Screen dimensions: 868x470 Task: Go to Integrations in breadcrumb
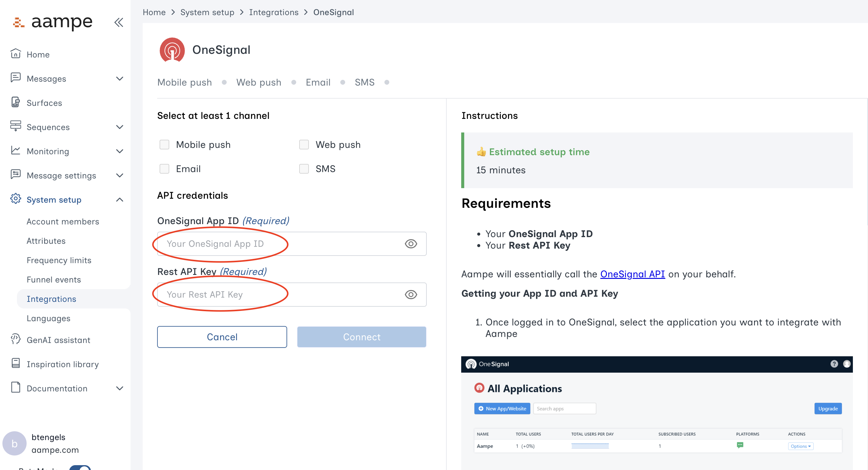[273, 12]
